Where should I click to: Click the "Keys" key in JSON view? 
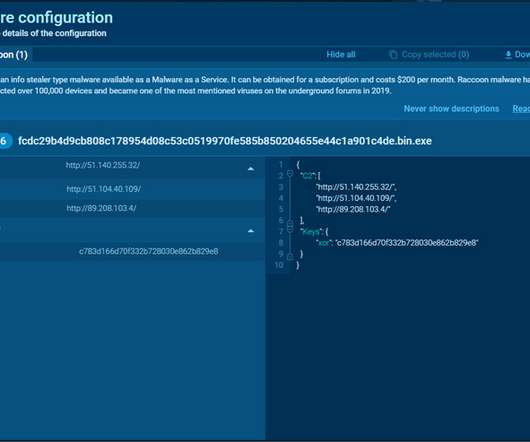click(x=311, y=232)
